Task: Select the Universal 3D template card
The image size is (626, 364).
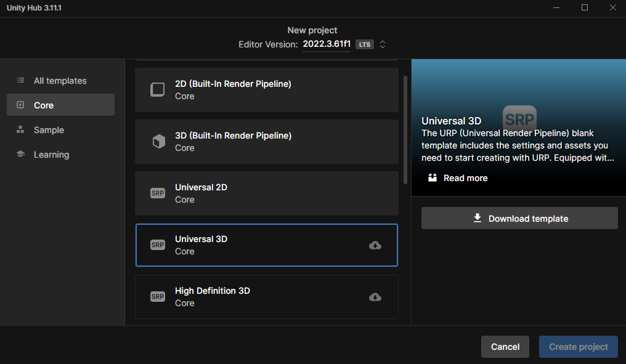Action: [x=267, y=245]
